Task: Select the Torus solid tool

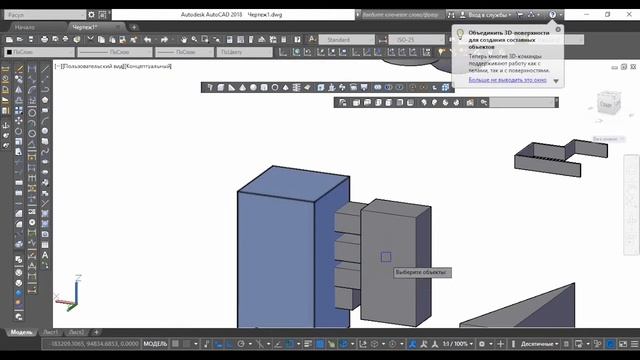Action: pos(275,87)
